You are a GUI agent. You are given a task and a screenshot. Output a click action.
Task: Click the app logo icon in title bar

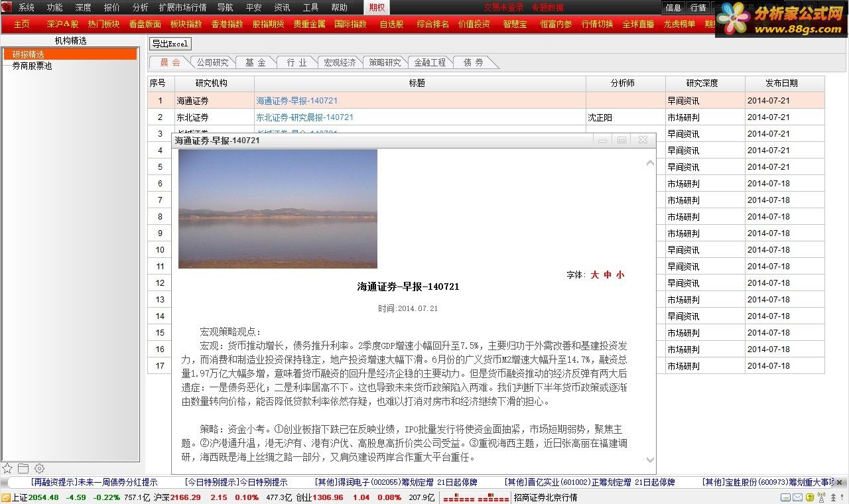point(7,7)
